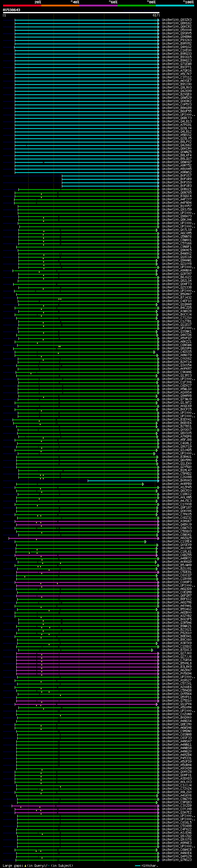Click the UniRef100_C5DE81 label

(177, 572)
